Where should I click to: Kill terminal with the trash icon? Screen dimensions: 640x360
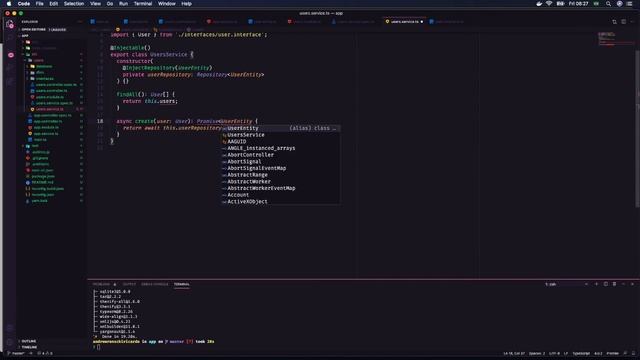(x=614, y=284)
